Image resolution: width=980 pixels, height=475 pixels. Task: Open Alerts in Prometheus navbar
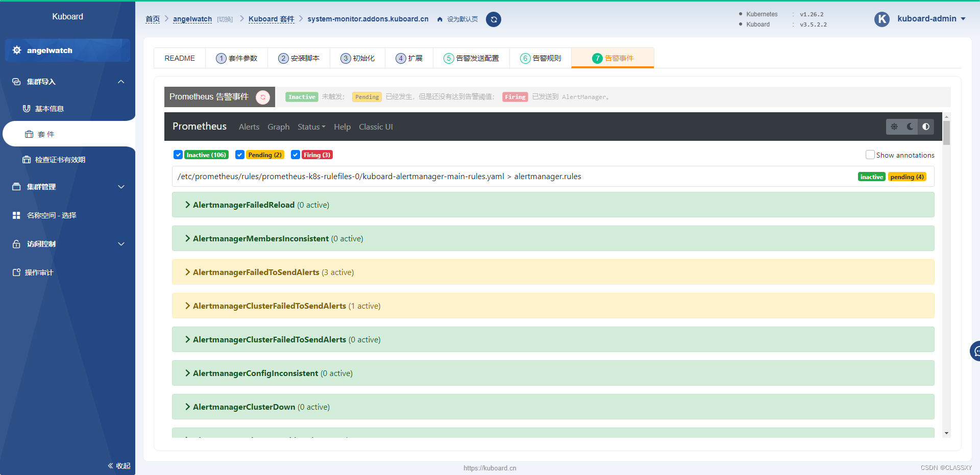[x=249, y=127]
